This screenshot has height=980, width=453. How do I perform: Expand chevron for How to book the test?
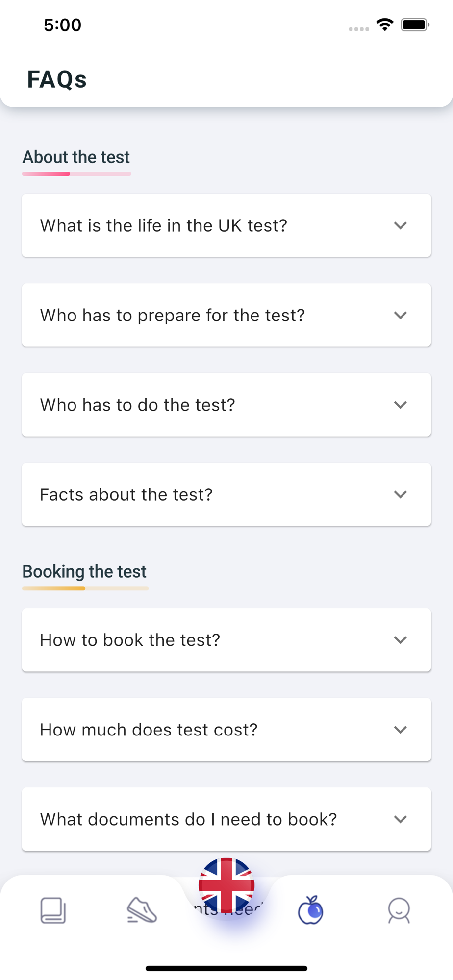(401, 640)
